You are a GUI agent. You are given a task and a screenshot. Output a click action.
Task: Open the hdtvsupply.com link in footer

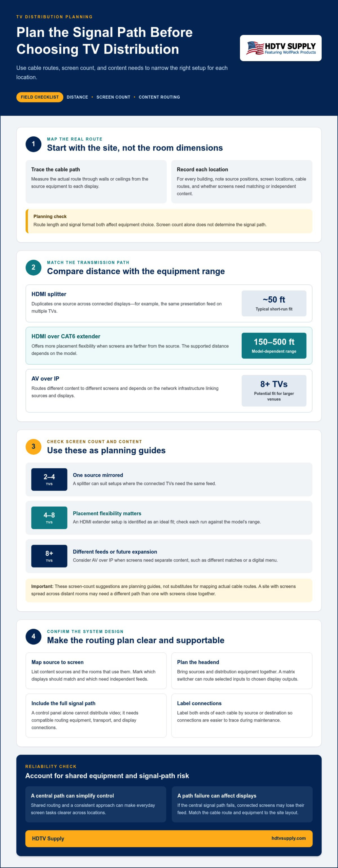tap(289, 838)
